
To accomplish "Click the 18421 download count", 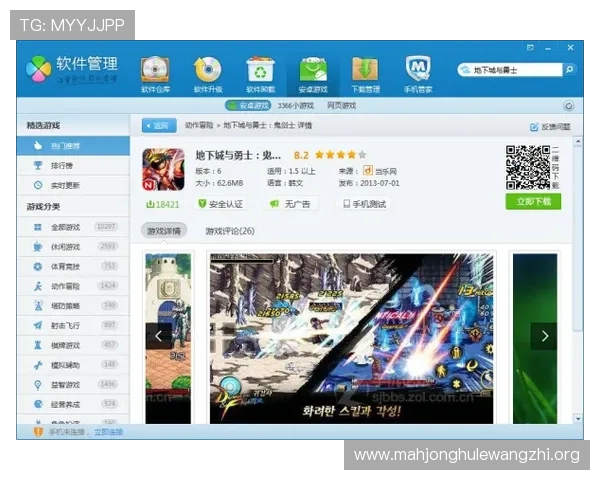I will [x=163, y=204].
